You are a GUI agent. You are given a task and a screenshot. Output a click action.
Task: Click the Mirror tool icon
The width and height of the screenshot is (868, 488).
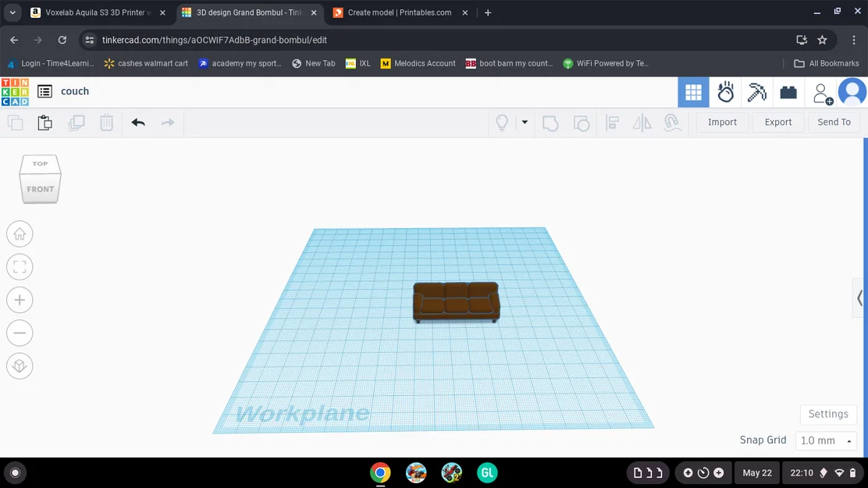[x=642, y=123]
